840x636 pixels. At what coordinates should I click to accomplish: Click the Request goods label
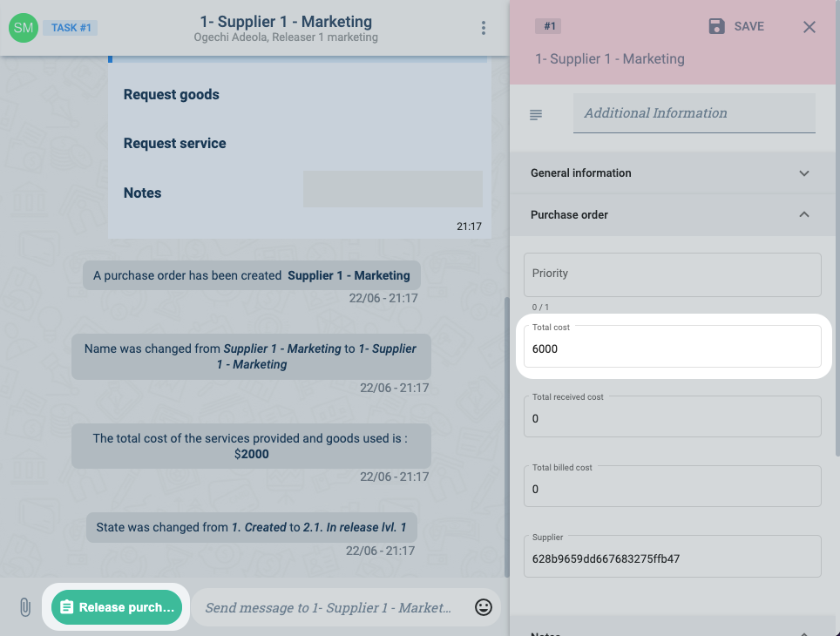[172, 94]
